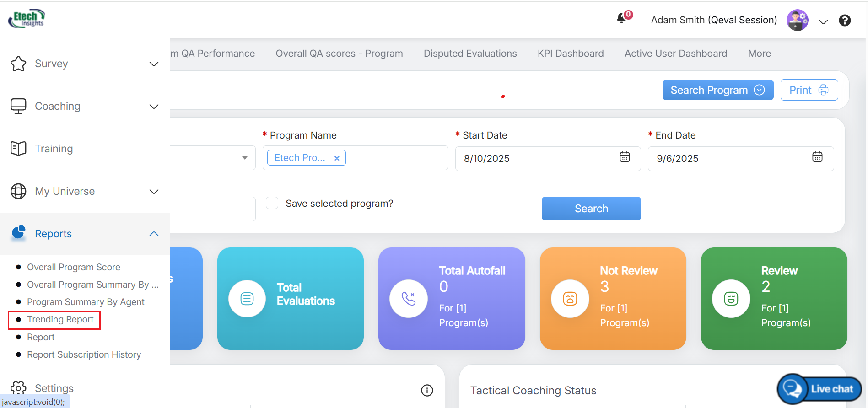The height and width of the screenshot is (408, 868).
Task: Remove the Etech Pro program tag
Action: pyautogui.click(x=337, y=158)
